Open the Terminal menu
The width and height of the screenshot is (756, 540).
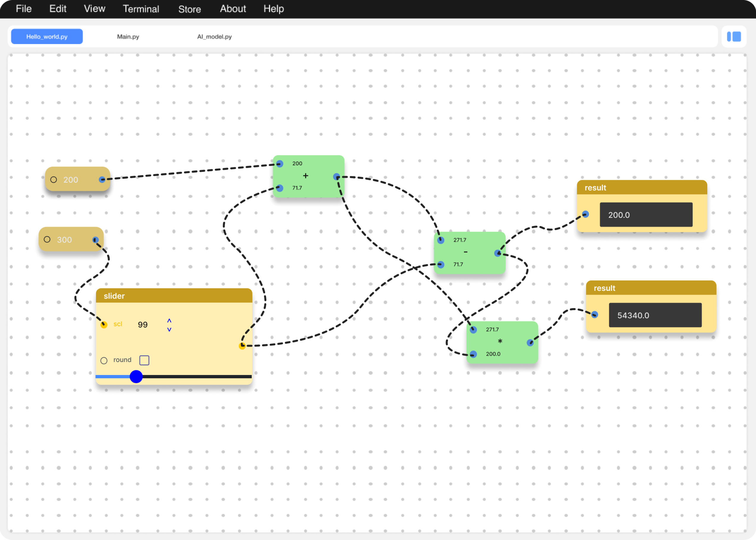(141, 9)
